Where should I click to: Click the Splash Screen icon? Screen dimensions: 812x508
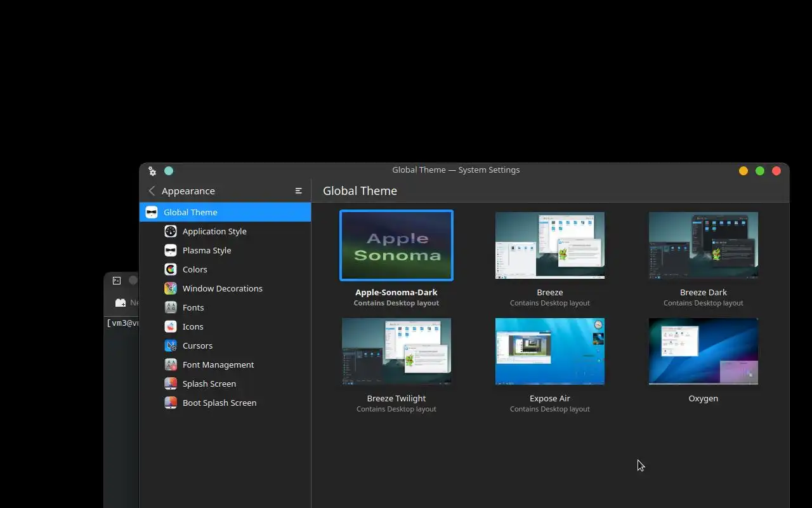[x=171, y=384]
